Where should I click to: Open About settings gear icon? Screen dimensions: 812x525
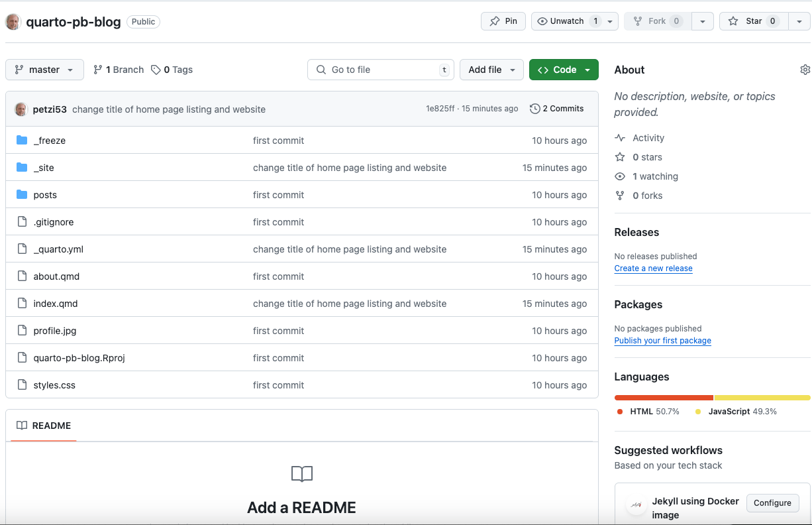805,70
